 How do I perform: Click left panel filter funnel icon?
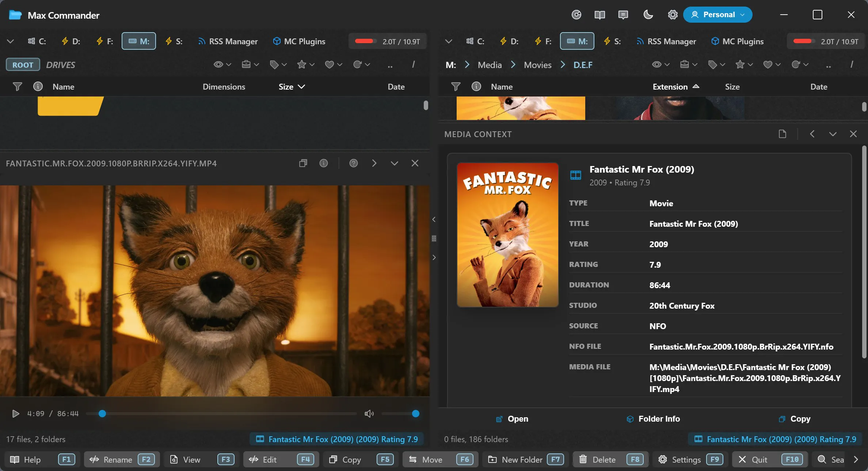tap(17, 87)
